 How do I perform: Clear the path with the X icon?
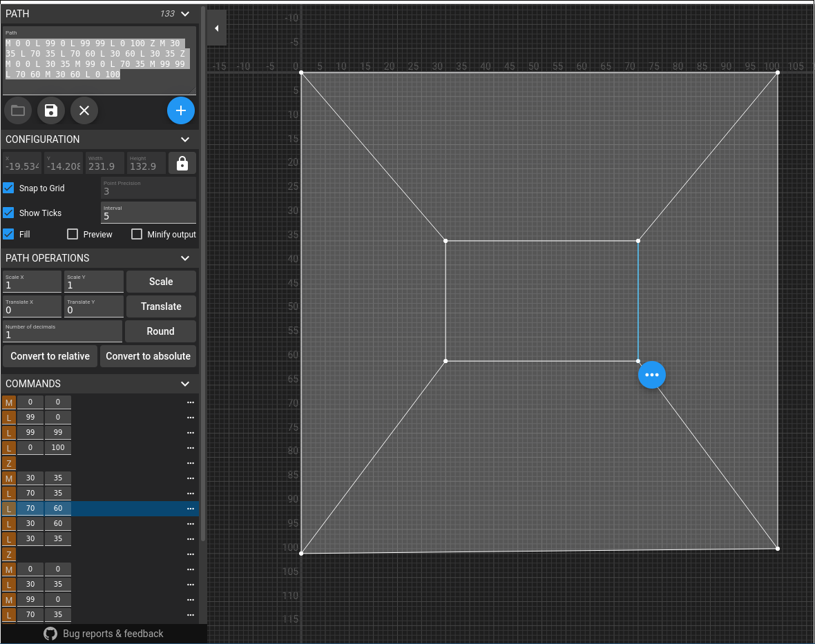point(84,110)
